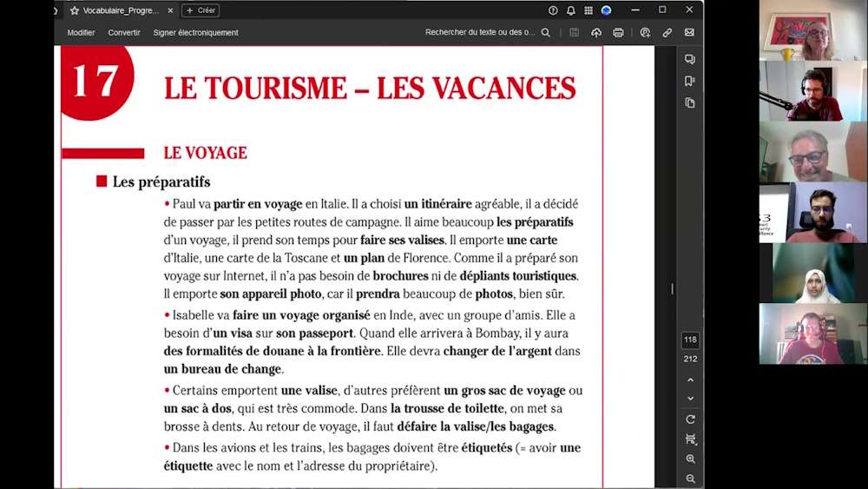Screen dimensions: 868x489
Task: Close the Vocabulaire_Progre tab
Action: click(x=170, y=10)
